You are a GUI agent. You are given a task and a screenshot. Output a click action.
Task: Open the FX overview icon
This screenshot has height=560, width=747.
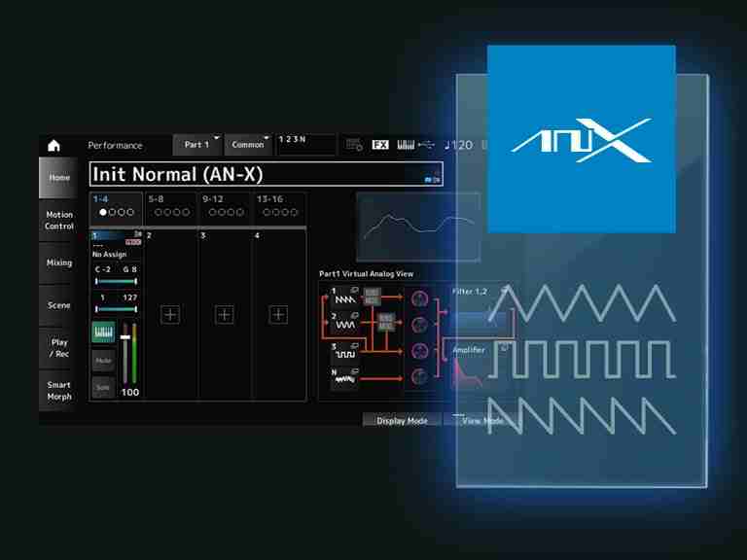point(379,145)
